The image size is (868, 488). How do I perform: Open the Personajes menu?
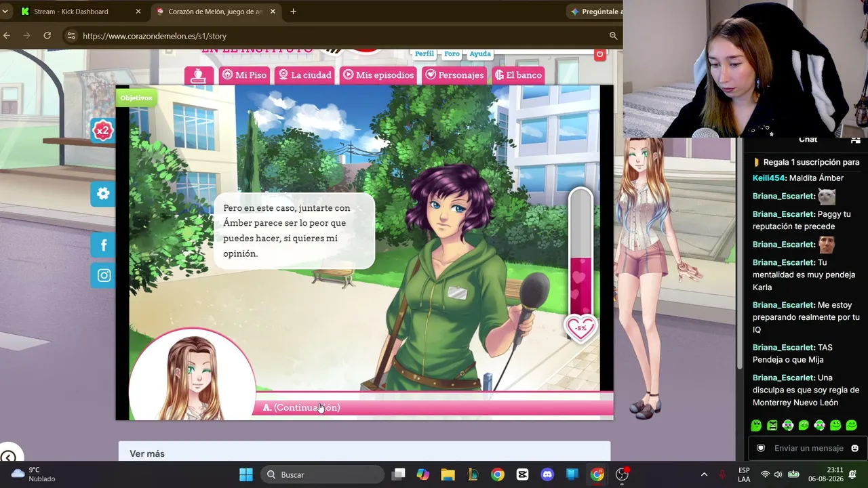point(453,75)
